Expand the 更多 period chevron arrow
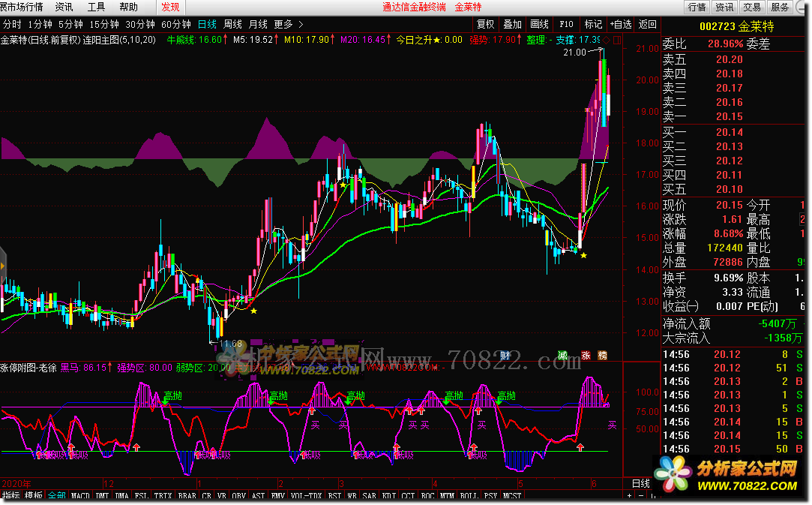The image size is (812, 505). point(301,24)
